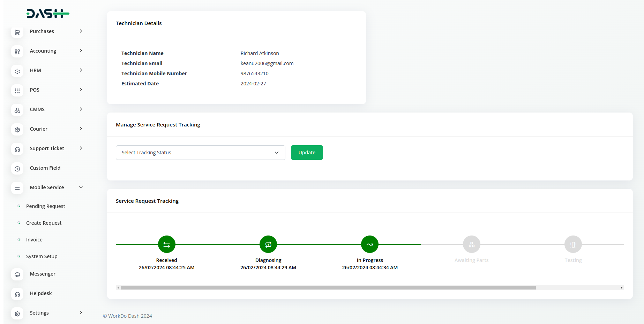Viewport: 644px width, 324px height.
Task: Click the Messenger chat icon in sidebar
Action: [17, 275]
